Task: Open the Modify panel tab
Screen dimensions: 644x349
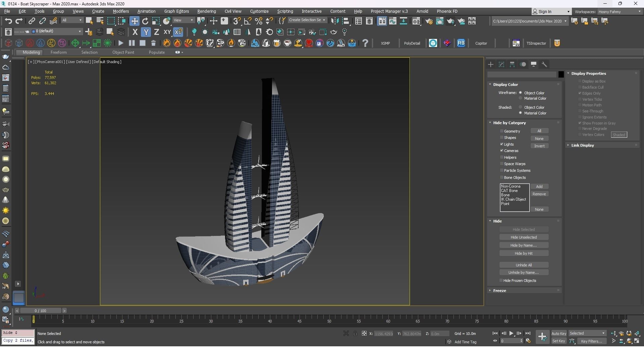Action: click(x=501, y=64)
